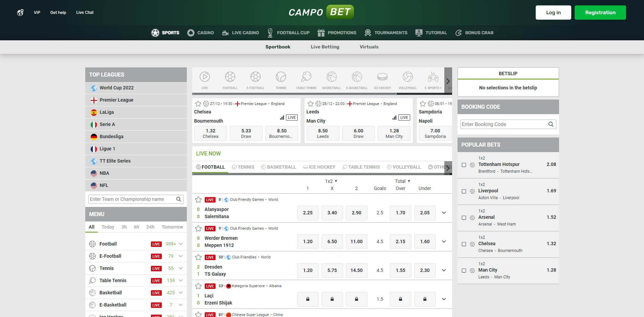Favorite the Leeds vs Man City star

tap(311, 104)
